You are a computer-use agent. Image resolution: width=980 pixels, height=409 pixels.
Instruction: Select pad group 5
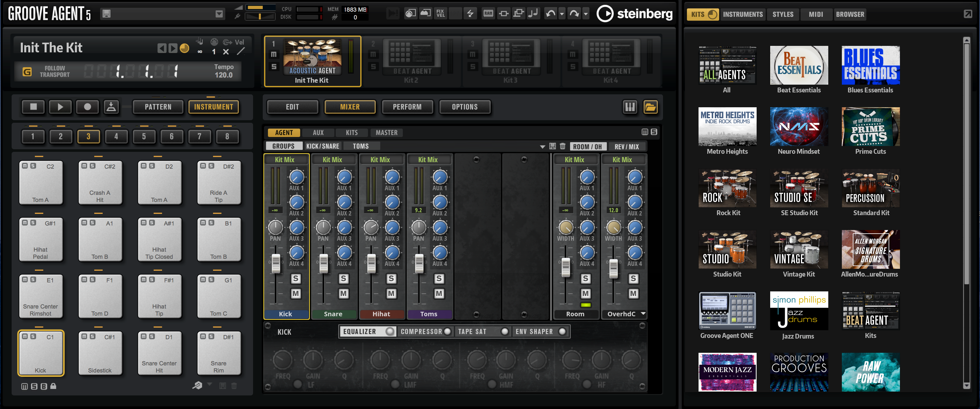[x=144, y=136]
